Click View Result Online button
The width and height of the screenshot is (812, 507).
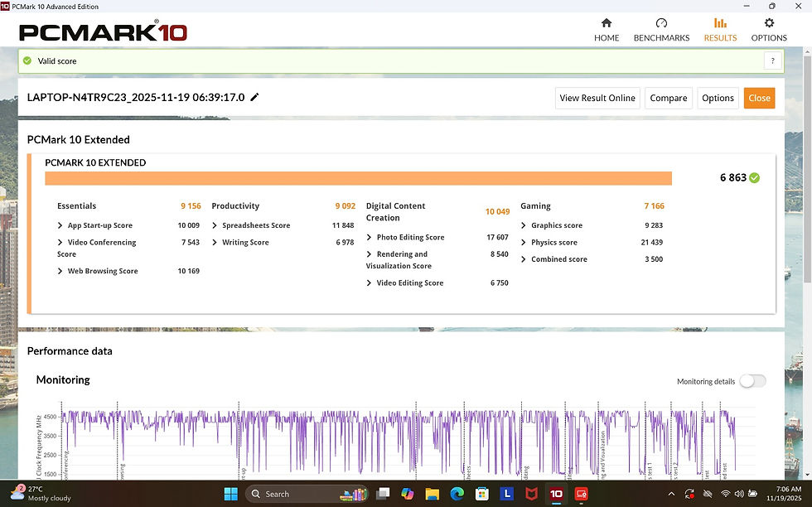[597, 98]
